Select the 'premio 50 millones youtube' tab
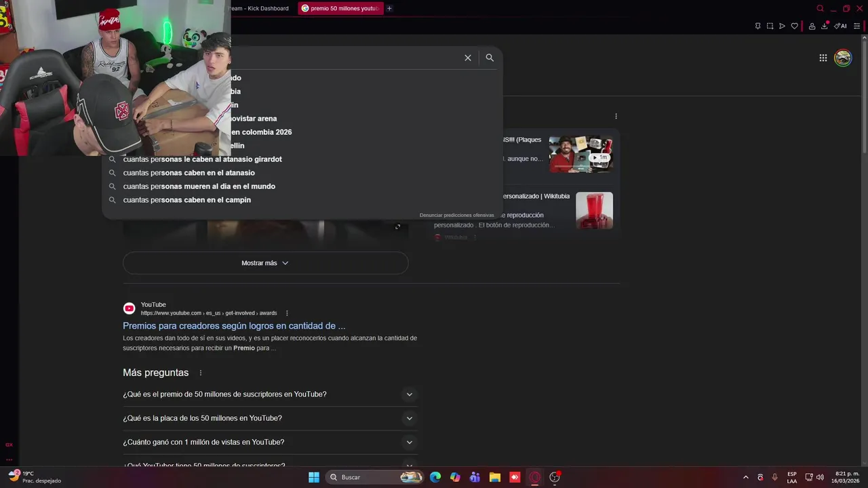This screenshot has height=488, width=868. click(x=340, y=8)
